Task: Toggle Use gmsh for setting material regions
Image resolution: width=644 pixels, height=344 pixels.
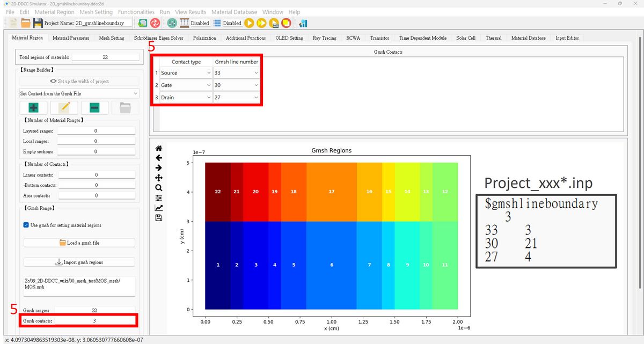Action: coord(26,225)
